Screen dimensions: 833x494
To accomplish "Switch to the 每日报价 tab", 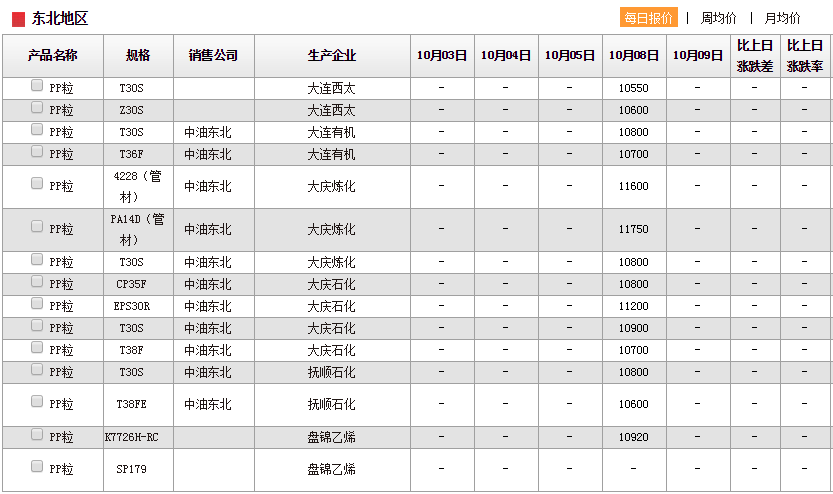I will 649,18.
